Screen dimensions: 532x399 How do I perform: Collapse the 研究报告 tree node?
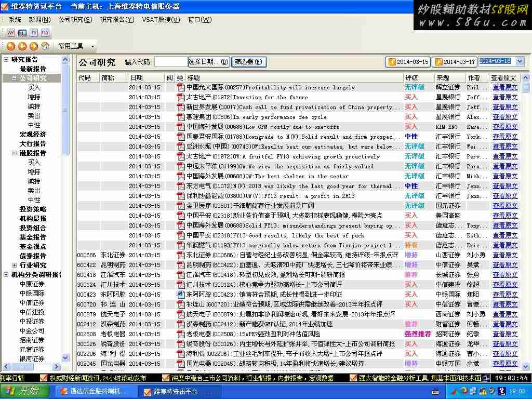(x=6, y=60)
